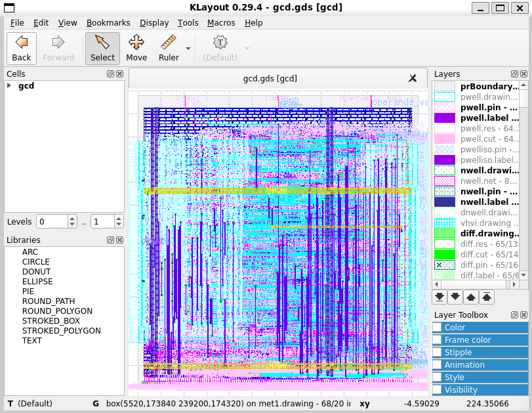Click the prBoundary layer swatch
Viewport: 532px width, 413px height.
click(x=445, y=86)
